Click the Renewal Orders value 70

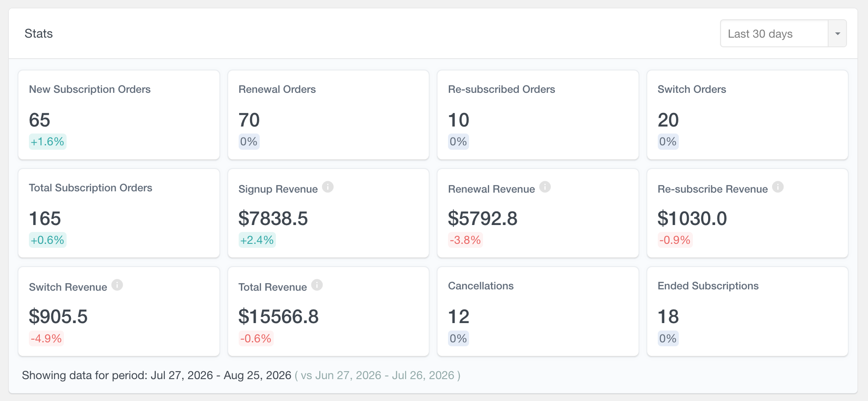coord(249,120)
